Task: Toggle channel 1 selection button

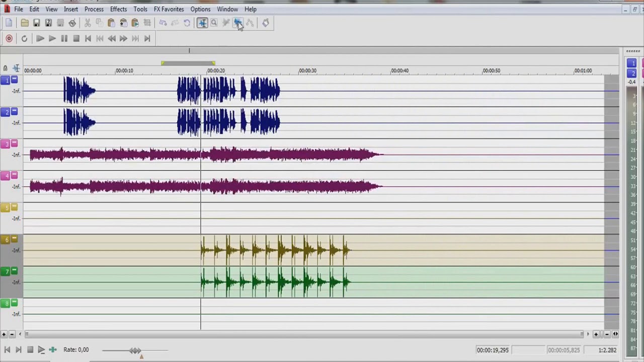Action: tap(5, 80)
